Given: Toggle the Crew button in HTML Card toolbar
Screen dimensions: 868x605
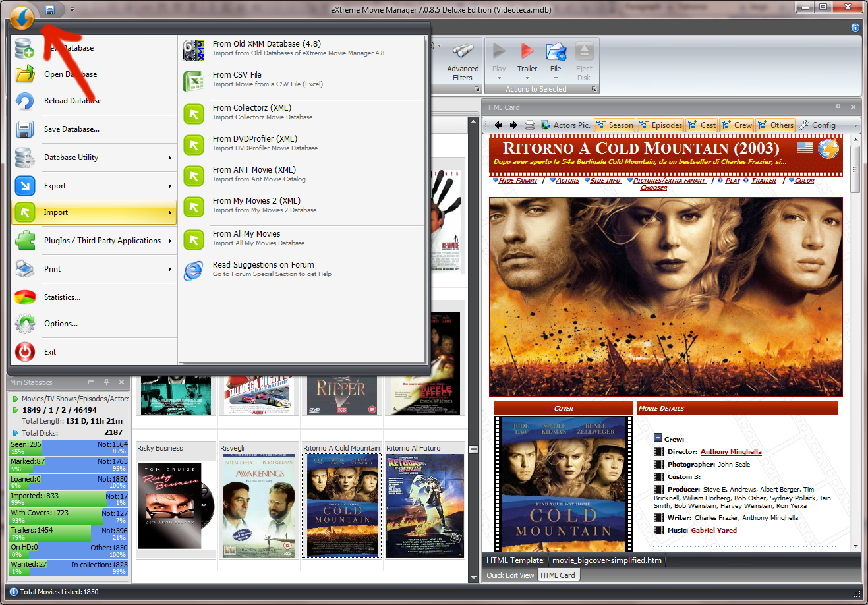Looking at the screenshot, I should click(736, 125).
